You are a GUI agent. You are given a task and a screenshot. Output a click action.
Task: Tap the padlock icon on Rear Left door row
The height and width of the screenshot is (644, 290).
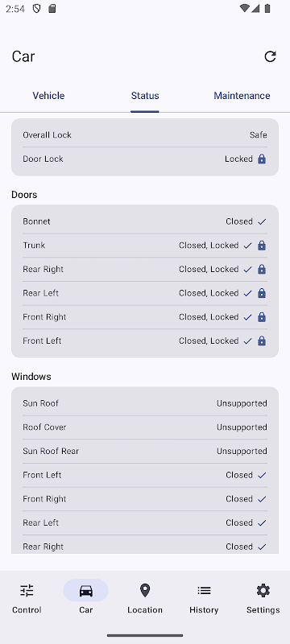pos(262,293)
